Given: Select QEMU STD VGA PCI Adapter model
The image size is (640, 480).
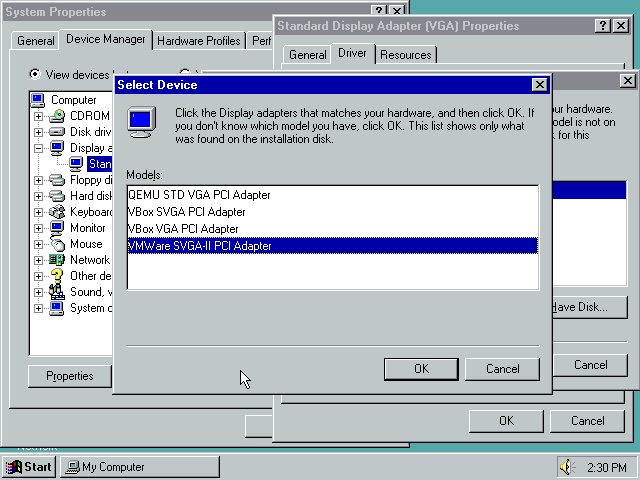Looking at the screenshot, I should coord(333,195).
